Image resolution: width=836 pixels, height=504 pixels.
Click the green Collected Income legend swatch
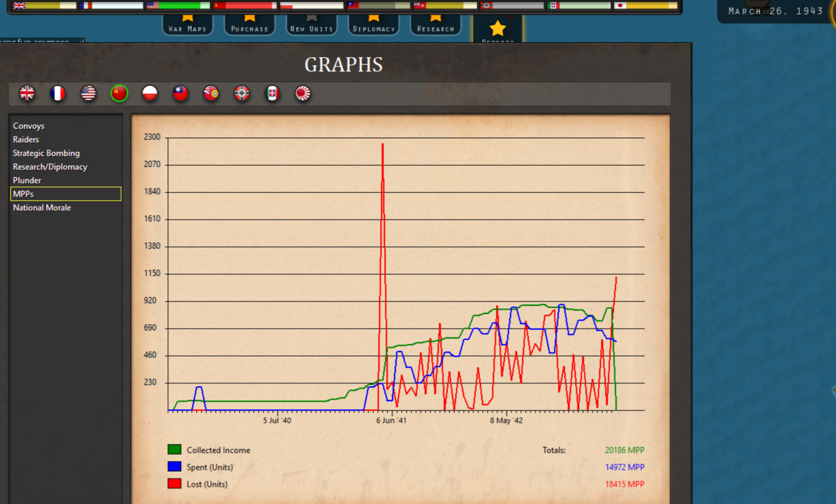pyautogui.click(x=174, y=450)
